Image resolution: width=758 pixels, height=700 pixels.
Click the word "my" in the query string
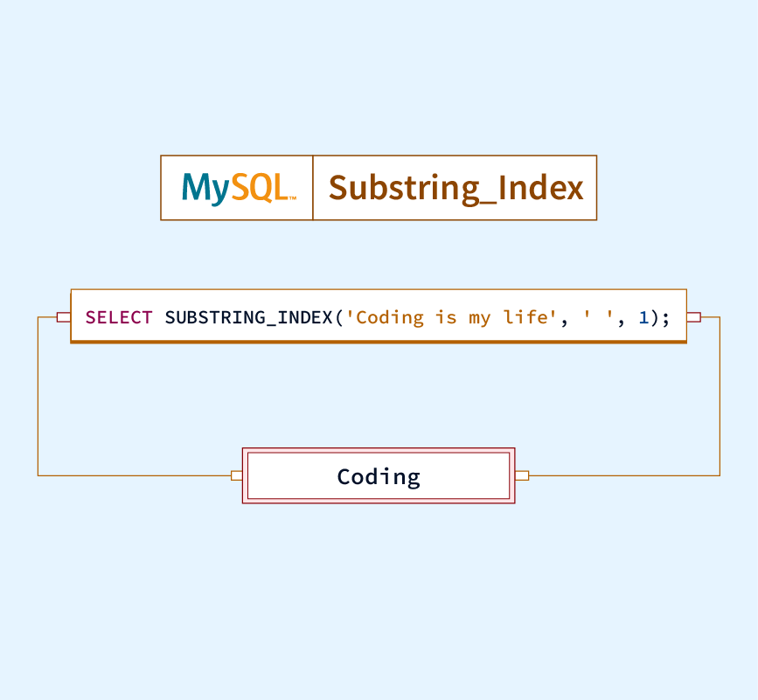[480, 317]
